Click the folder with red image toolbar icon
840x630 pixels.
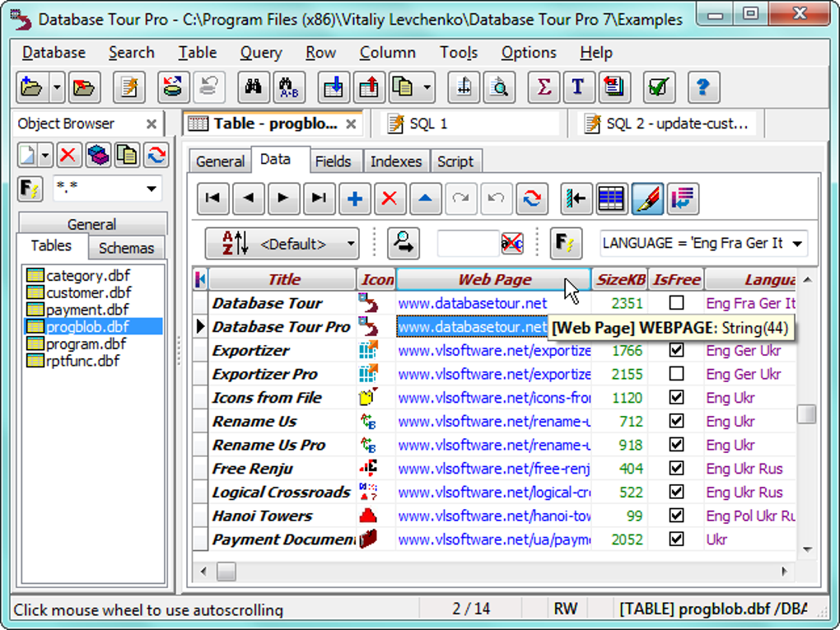tap(84, 86)
